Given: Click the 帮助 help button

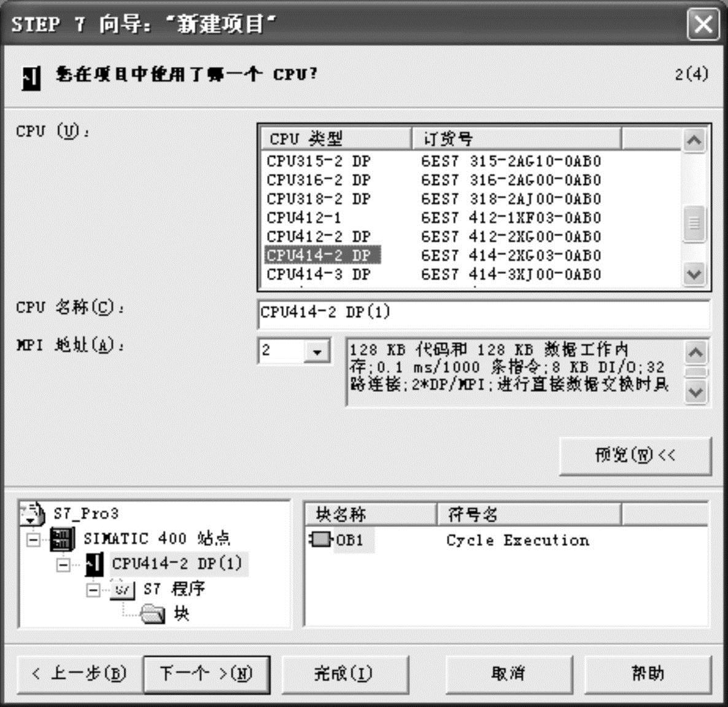Looking at the screenshot, I should (648, 674).
